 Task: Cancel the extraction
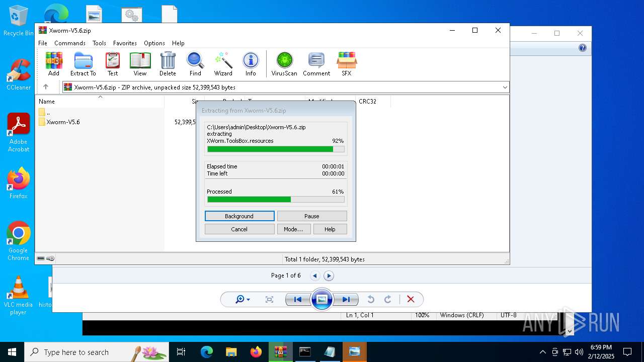[x=239, y=229]
